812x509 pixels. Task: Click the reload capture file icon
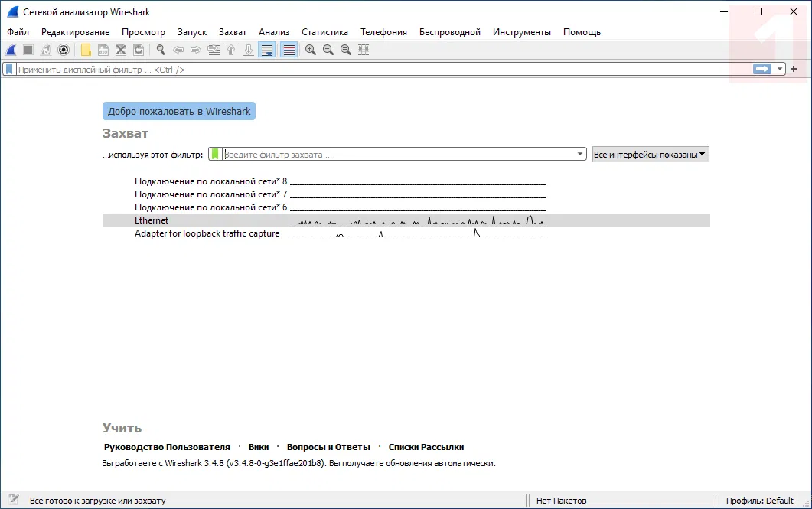[139, 50]
